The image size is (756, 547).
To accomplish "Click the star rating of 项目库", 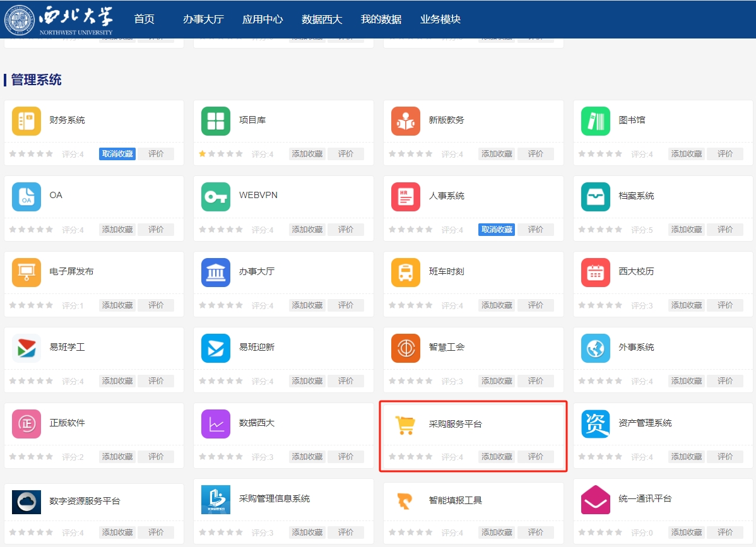I will tap(221, 154).
